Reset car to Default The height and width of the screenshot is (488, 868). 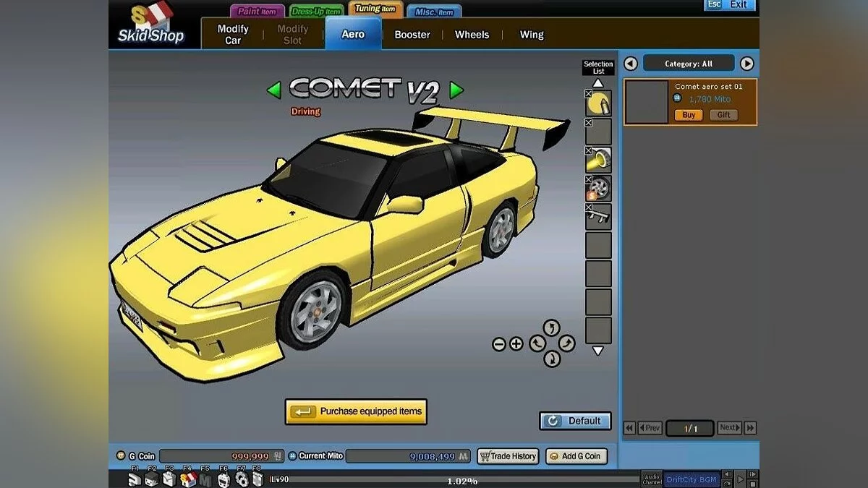(x=575, y=421)
